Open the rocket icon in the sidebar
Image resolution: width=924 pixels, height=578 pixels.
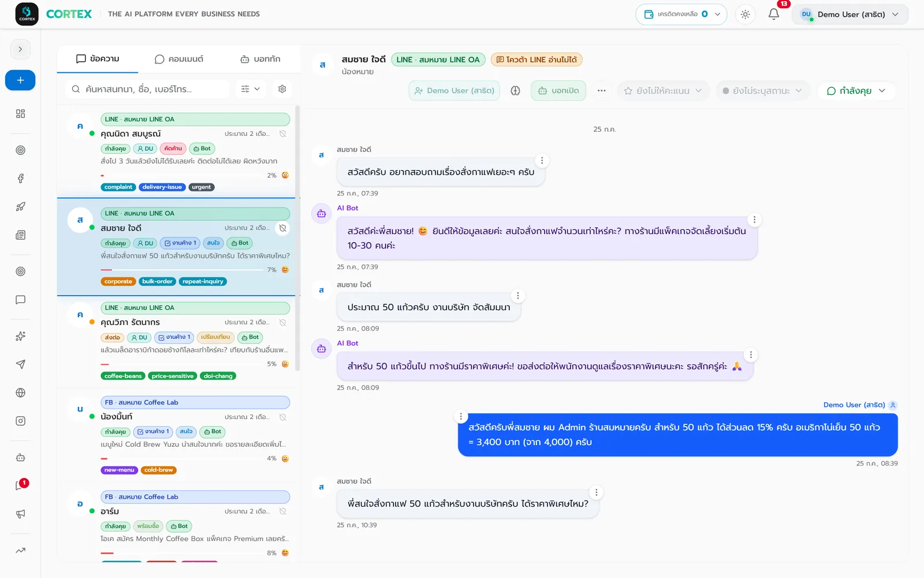click(20, 207)
